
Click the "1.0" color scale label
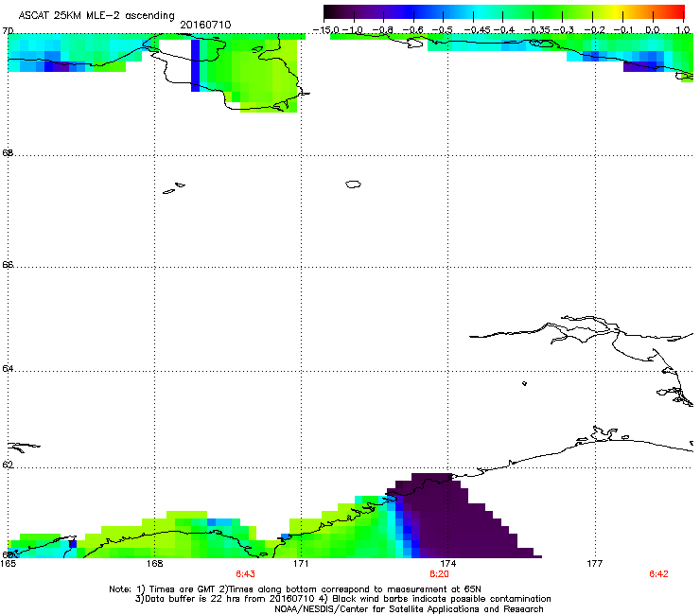click(x=683, y=30)
